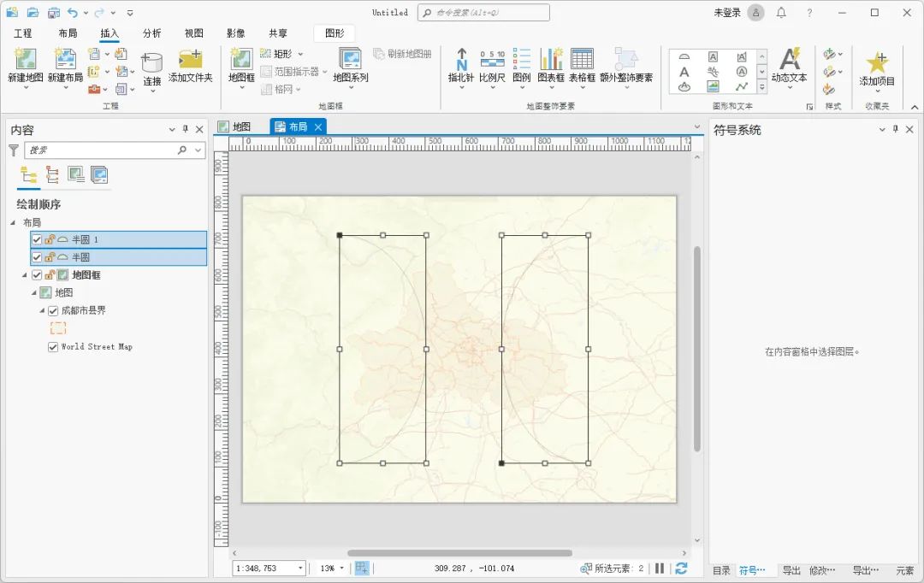This screenshot has height=583, width=924.
Task: Open the map scale 1:348,753 dropdown
Action: click(300, 568)
